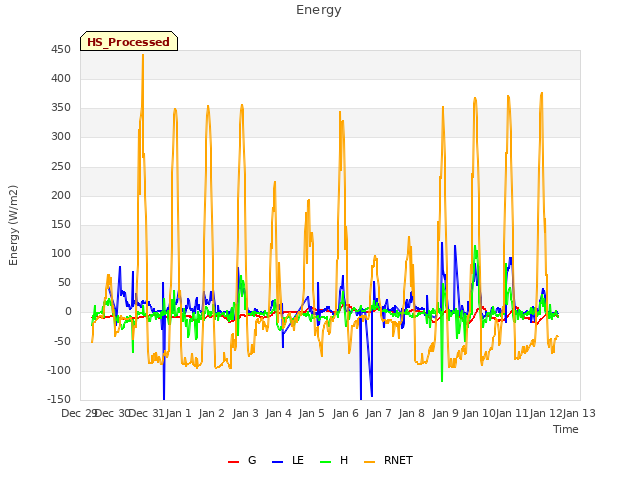Click the orange RNET legend color line
The width and height of the screenshot is (640, 480).
tap(369, 462)
